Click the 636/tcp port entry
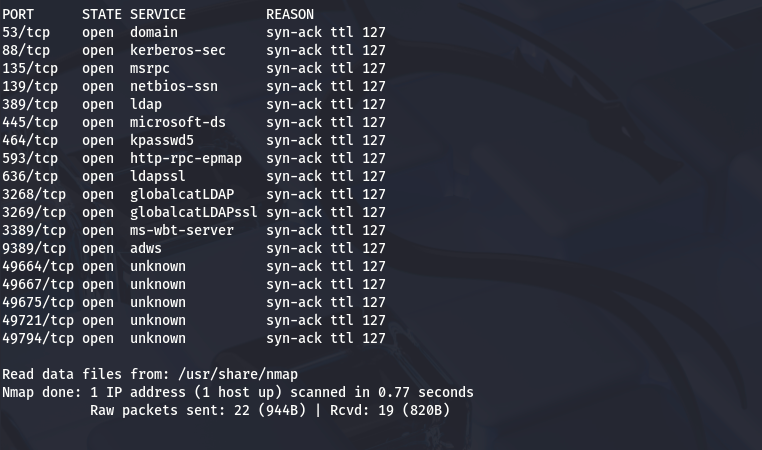 pos(30,176)
